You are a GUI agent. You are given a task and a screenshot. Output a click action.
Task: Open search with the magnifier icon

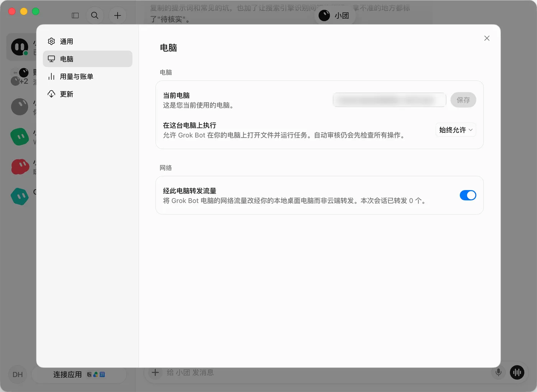95,15
